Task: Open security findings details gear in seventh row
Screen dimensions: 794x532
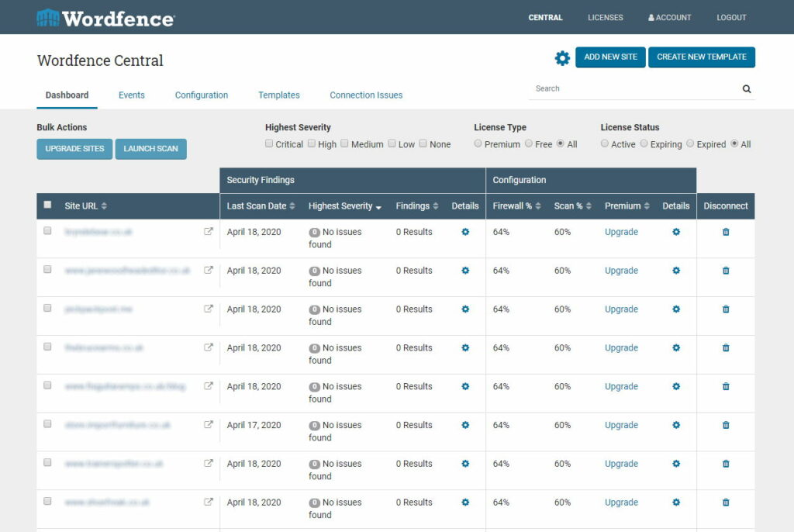Action: (465, 464)
